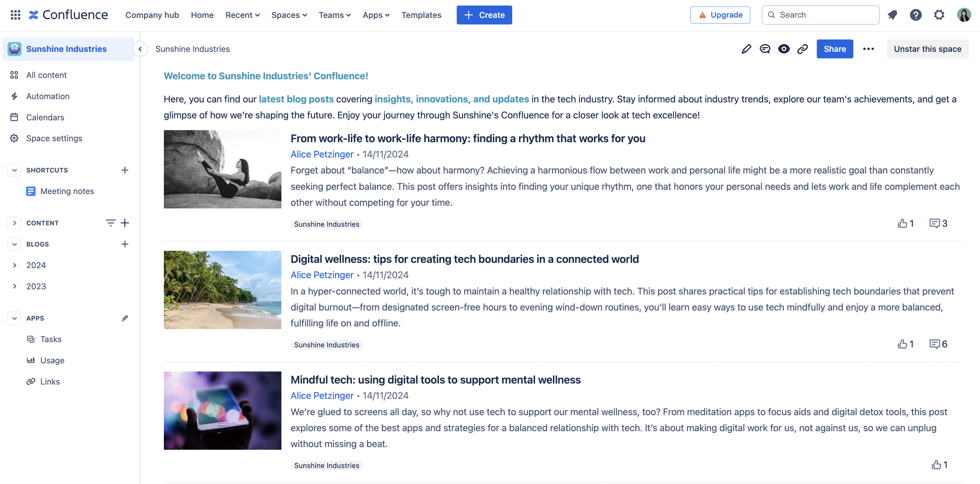Open the Mindful tech post thumbnail
980x484 pixels.
point(222,410)
